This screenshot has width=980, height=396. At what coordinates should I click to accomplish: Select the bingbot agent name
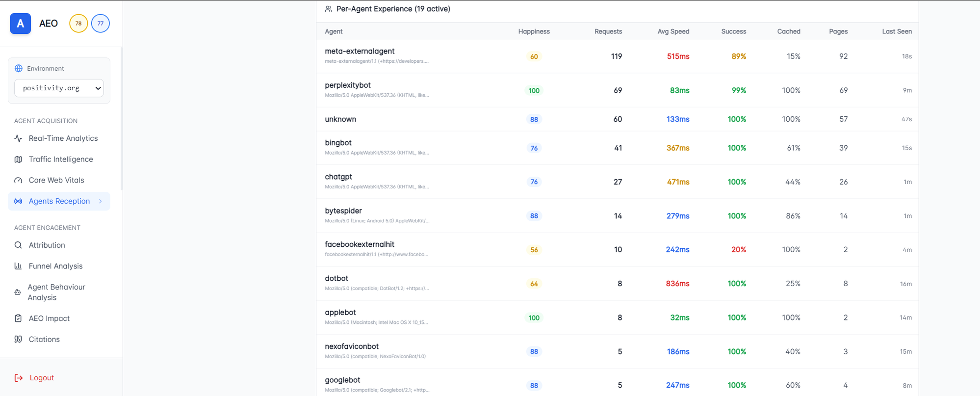pos(338,143)
